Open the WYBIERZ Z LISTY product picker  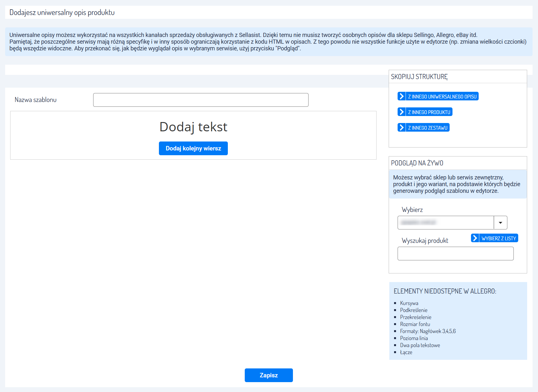point(498,238)
